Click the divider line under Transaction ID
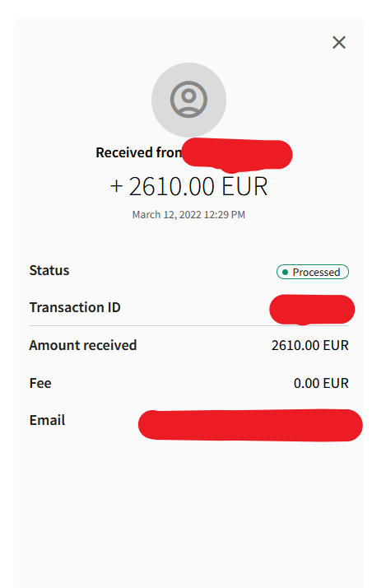Viewport: 386px width, 588px height. click(x=188, y=326)
